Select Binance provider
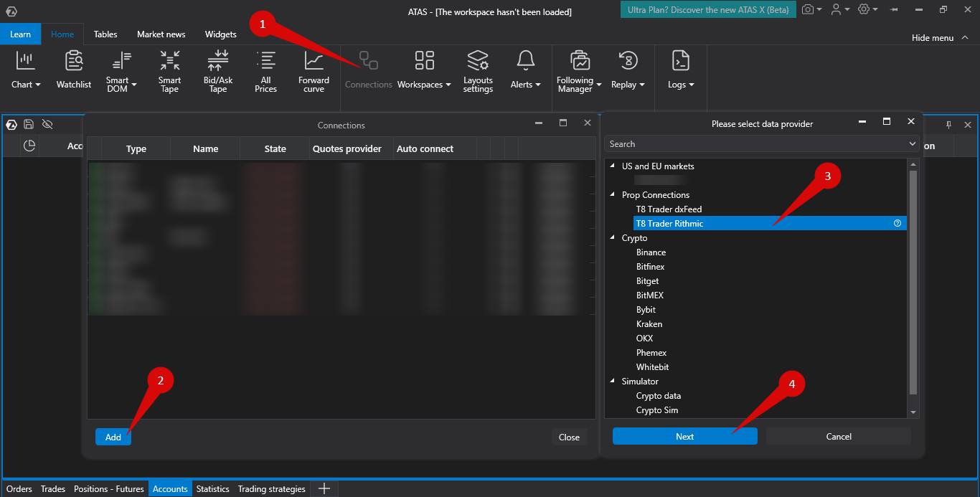 coord(651,252)
